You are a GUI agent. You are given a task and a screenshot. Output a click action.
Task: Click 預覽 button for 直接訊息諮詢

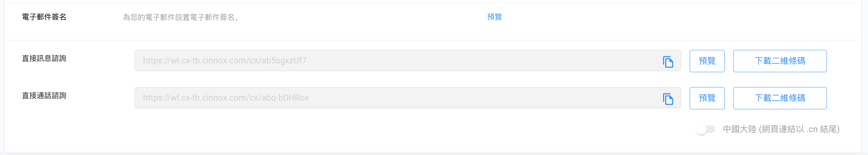707,61
